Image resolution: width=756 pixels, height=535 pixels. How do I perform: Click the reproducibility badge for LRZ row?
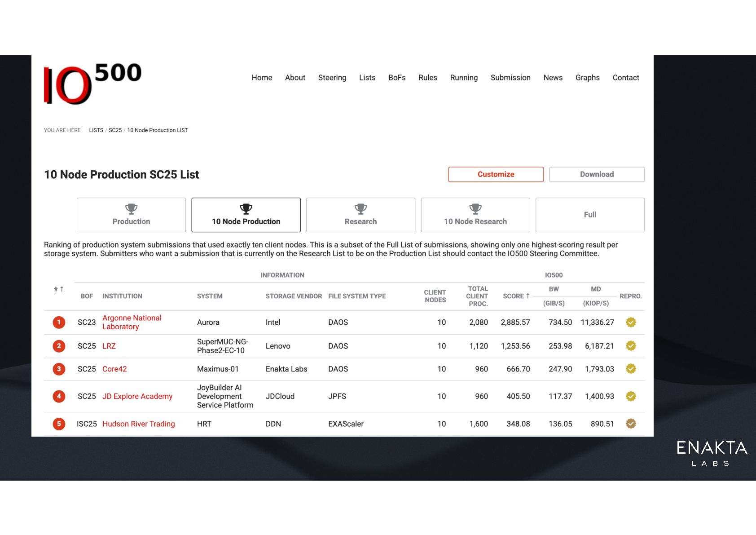click(631, 346)
